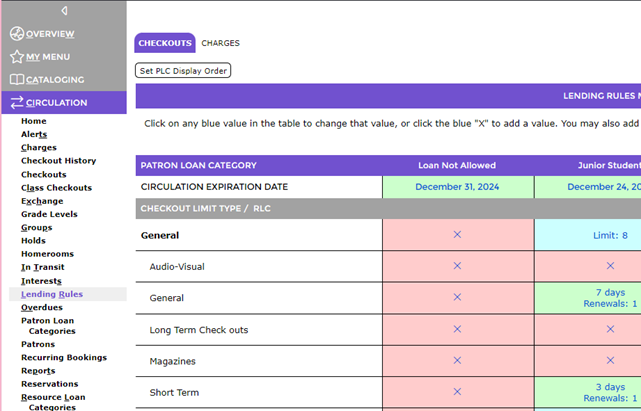The width and height of the screenshot is (641, 411).
Task: Add Audio-Visual value under Loan Not Allowed
Action: click(457, 266)
